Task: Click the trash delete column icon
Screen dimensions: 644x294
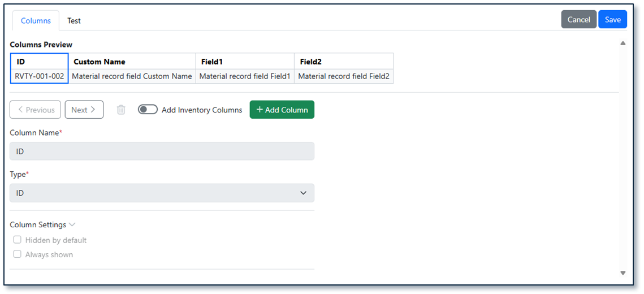Action: [x=121, y=110]
